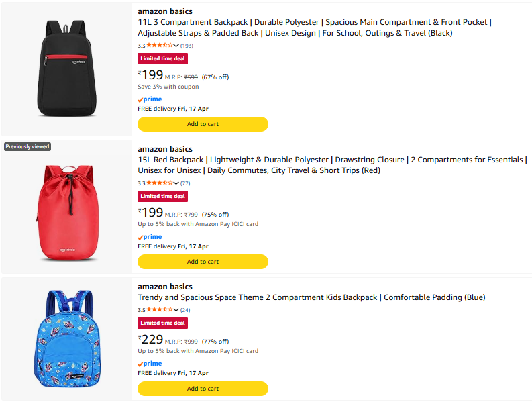Expand the rating dropdown arrow for the black backpack

(x=176, y=46)
